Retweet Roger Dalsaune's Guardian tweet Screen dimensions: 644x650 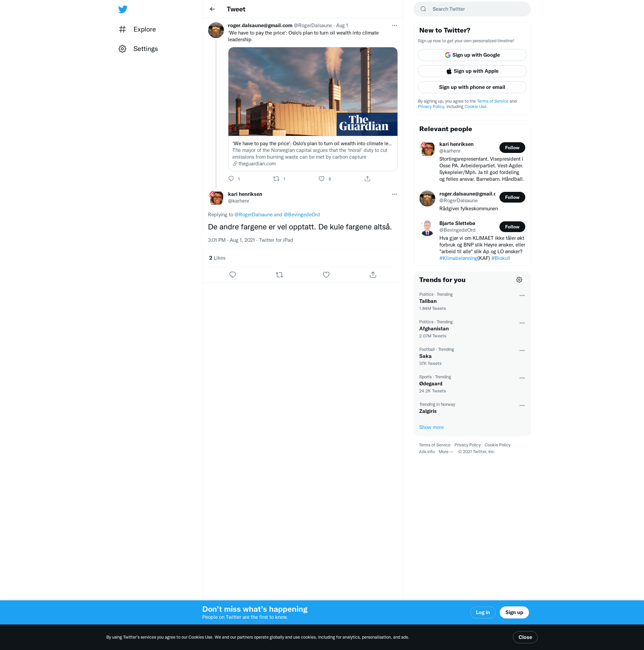point(276,179)
